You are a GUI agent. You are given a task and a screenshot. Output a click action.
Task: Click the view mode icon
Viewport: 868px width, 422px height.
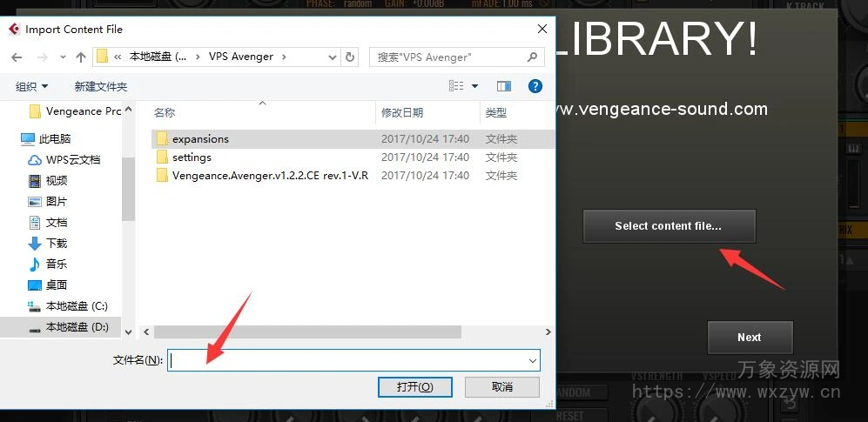pyautogui.click(x=456, y=86)
